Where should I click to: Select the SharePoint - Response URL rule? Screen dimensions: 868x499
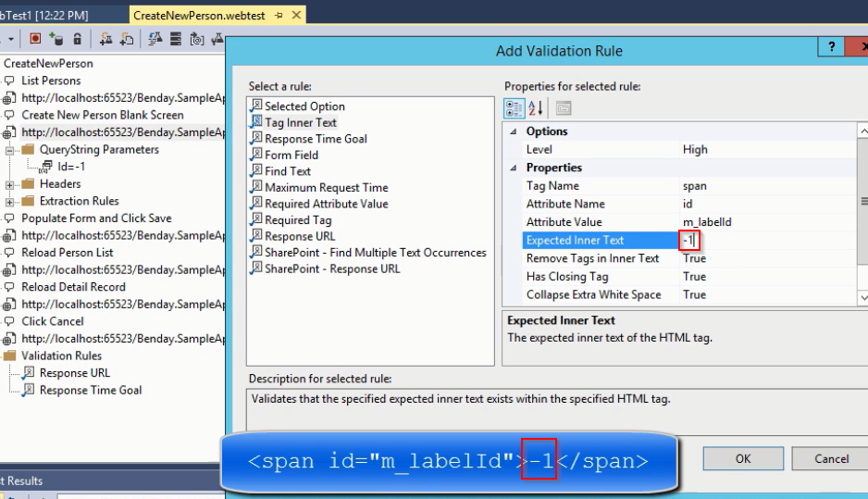(x=332, y=268)
